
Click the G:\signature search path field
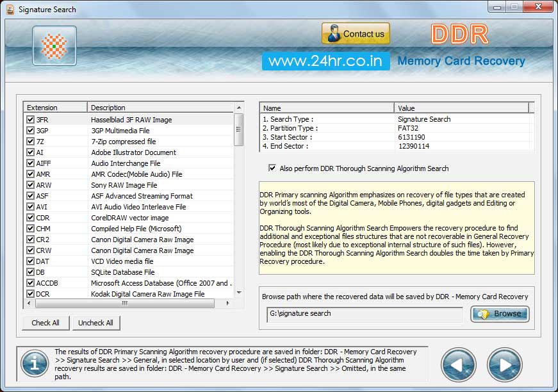[365, 314]
